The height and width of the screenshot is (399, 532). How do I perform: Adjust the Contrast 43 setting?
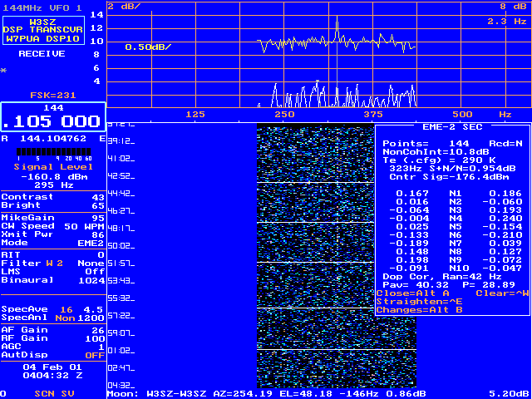[53, 197]
